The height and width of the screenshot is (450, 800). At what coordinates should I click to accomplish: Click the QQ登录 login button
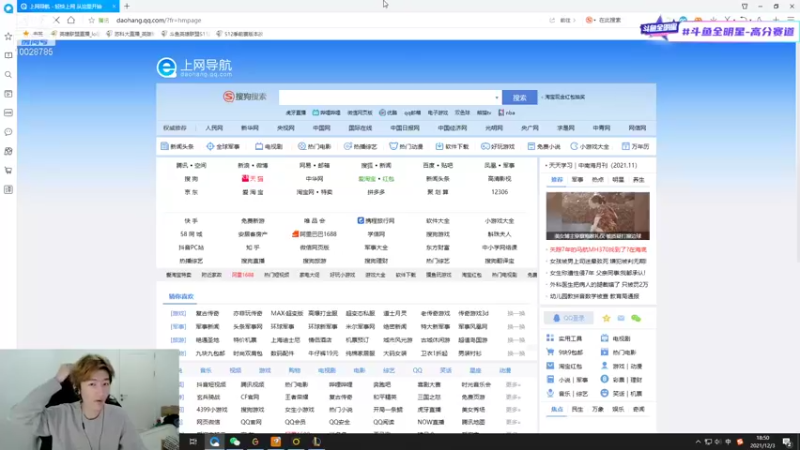568,318
